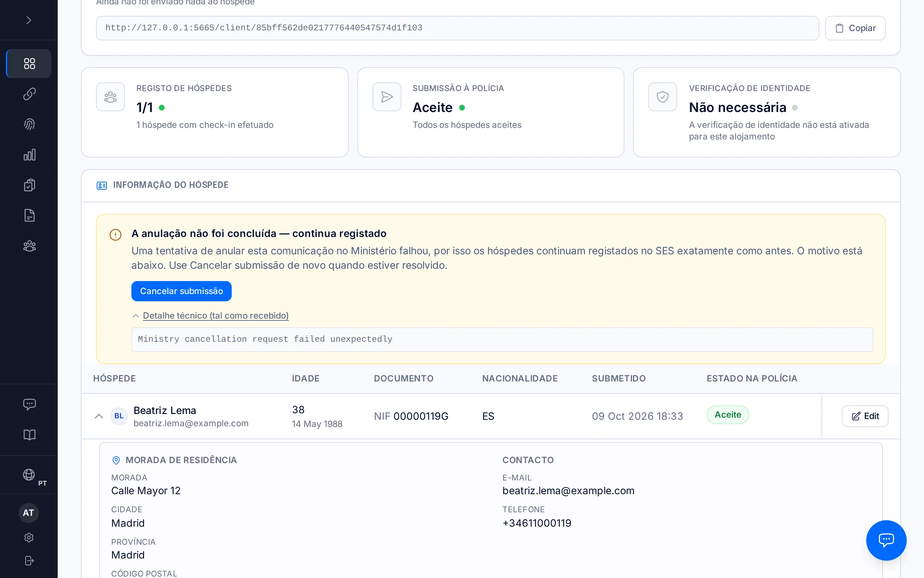924x578 pixels.
Task: Open the document page icon in sidebar
Action: click(x=29, y=216)
